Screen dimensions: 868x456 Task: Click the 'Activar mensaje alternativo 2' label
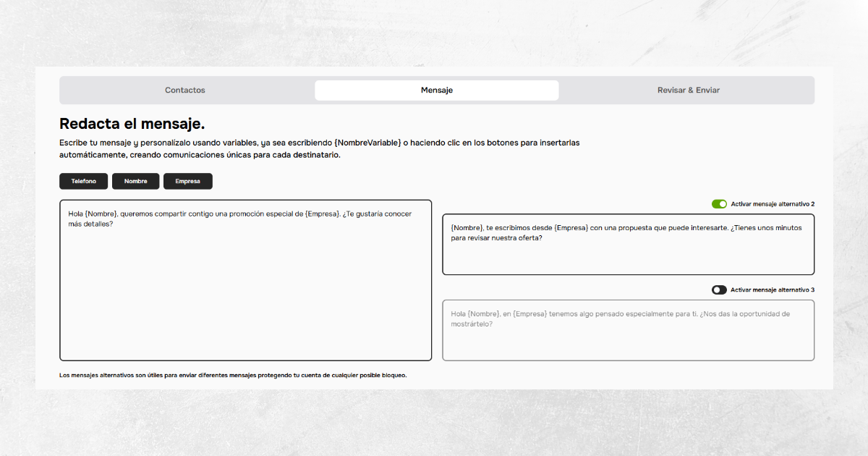[x=773, y=204]
